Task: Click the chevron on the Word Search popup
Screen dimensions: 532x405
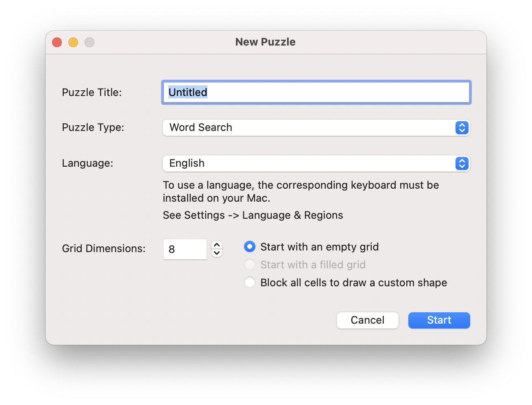Action: click(x=462, y=128)
